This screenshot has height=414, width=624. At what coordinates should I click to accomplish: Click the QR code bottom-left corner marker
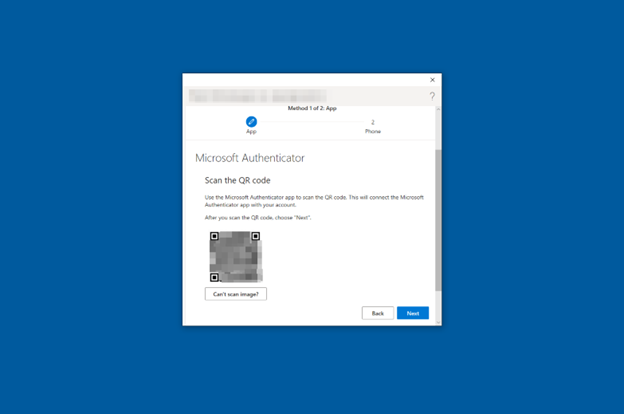point(215,277)
